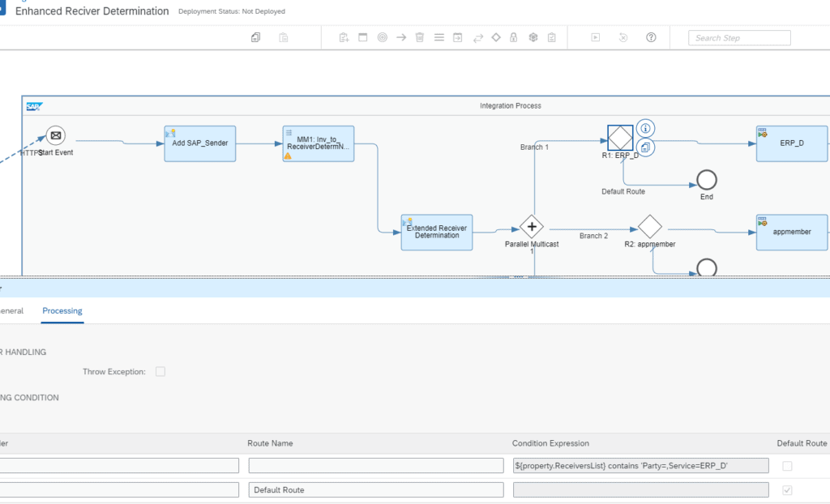Screen dimensions: 830x504
Task: Select the appmember step box
Action: pyautogui.click(x=792, y=233)
